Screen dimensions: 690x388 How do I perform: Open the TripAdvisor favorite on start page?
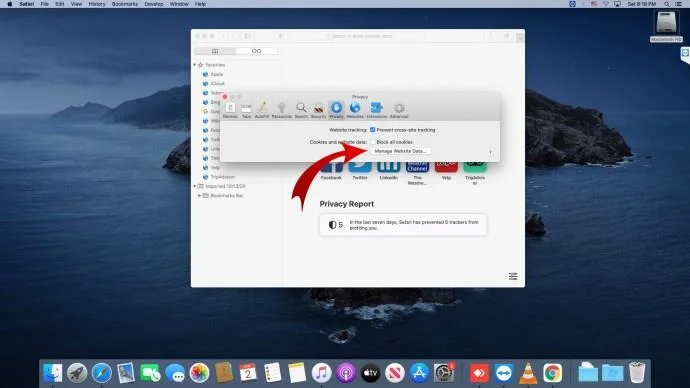click(x=475, y=173)
